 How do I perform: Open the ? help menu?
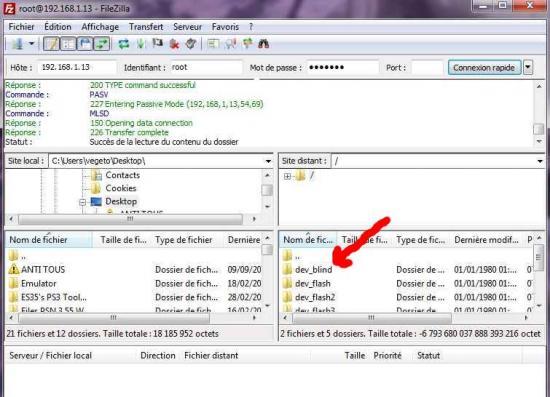tap(251, 27)
